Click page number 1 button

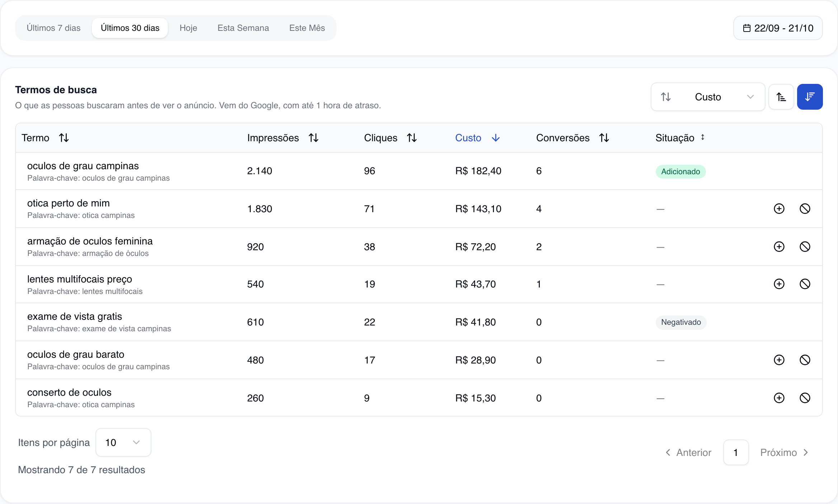click(736, 452)
